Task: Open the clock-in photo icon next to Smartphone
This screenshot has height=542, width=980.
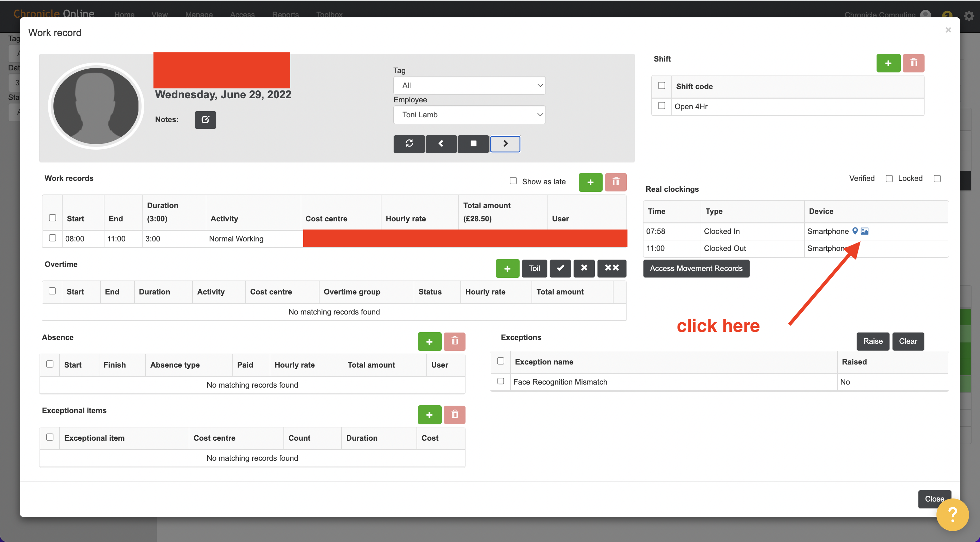Action: [865, 231]
